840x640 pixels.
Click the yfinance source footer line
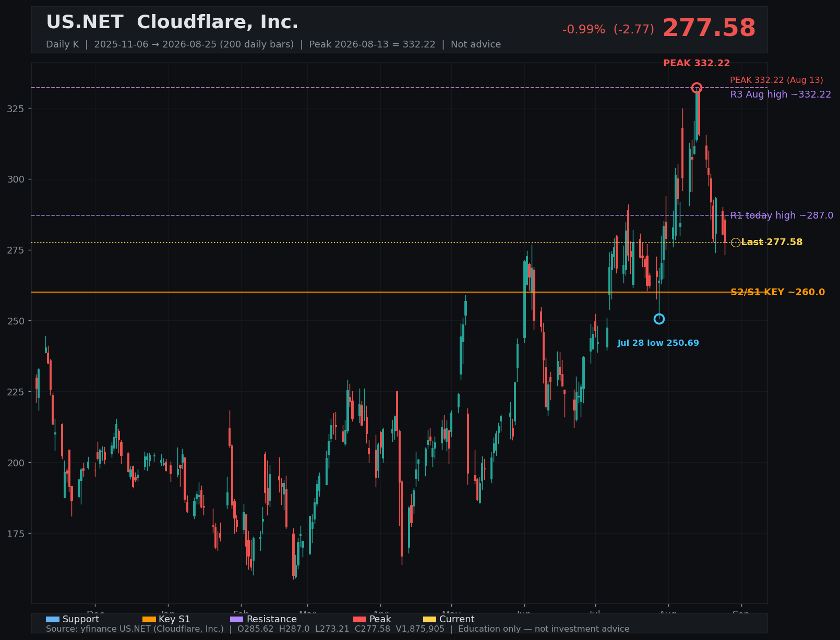pyautogui.click(x=338, y=629)
